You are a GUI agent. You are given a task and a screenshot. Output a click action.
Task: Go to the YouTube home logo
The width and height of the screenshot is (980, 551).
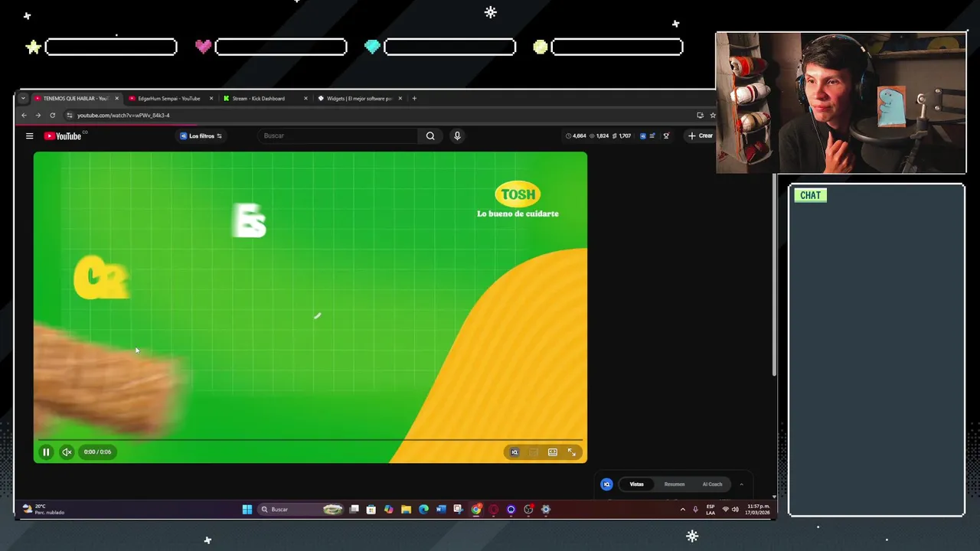tap(63, 136)
